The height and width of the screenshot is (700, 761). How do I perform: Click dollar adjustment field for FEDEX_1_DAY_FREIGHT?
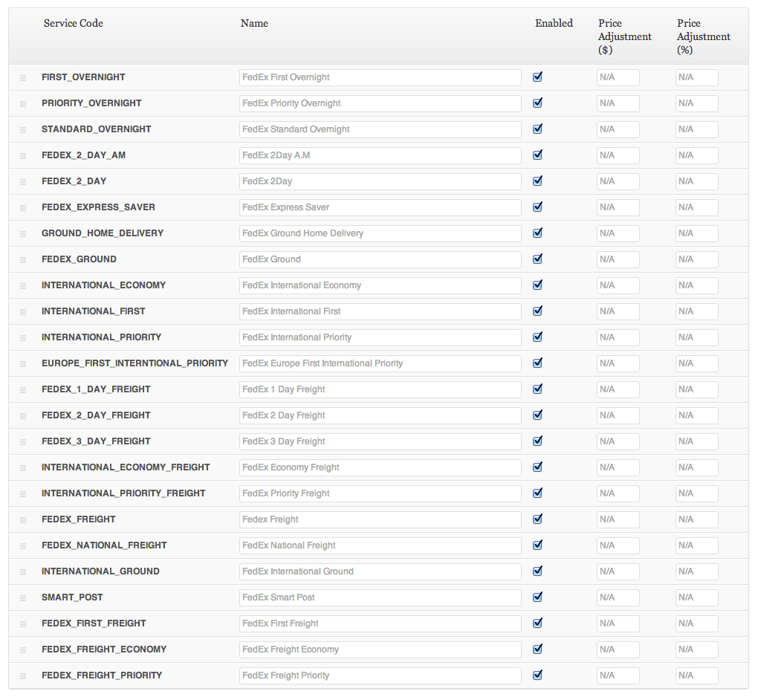click(618, 390)
